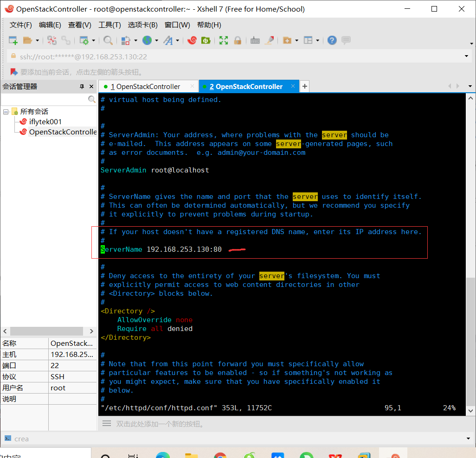The image size is (476, 458).
Task: Click the ServerAdmin root@localhost line
Action: (x=155, y=170)
